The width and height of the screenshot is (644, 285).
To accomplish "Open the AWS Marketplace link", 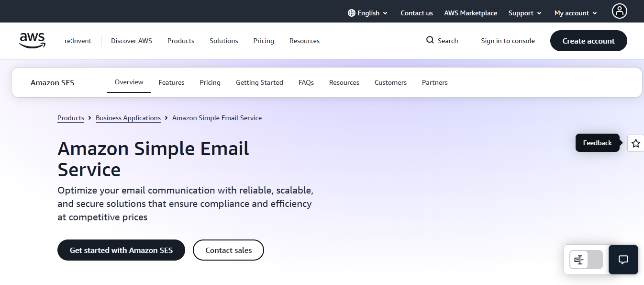I will pyautogui.click(x=471, y=13).
